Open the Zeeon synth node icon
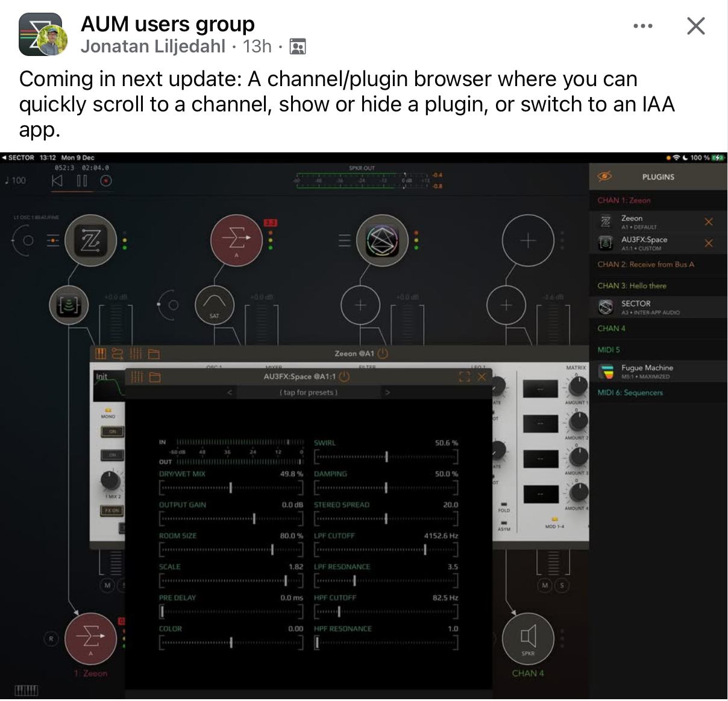Viewport: 728px width, 701px height. pyautogui.click(x=91, y=241)
